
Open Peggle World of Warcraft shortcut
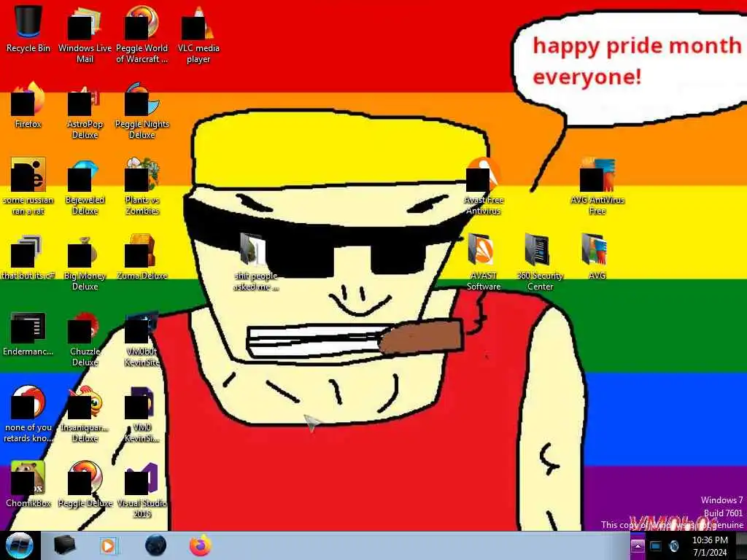142,35
